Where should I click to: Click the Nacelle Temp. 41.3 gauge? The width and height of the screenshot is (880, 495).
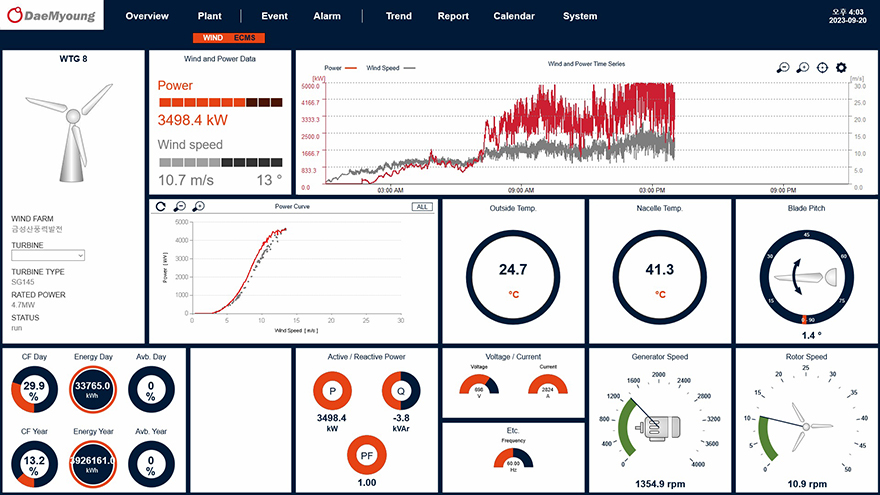[x=659, y=277]
